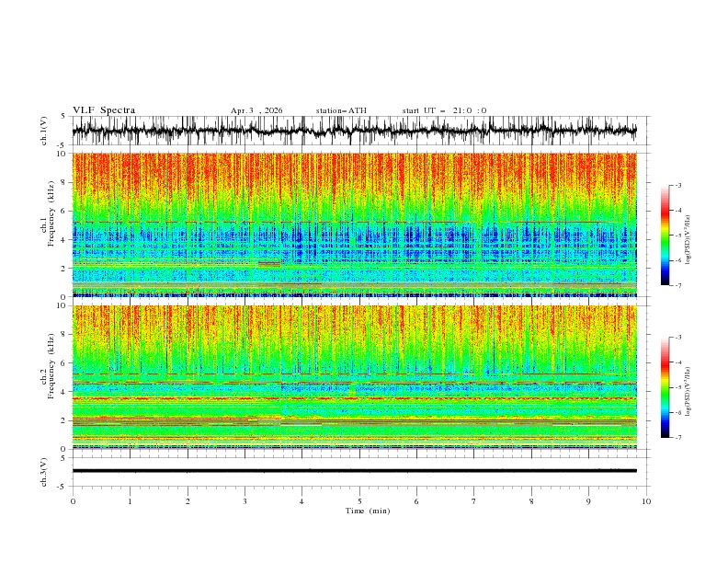Click time axis tick label "8"
The height and width of the screenshot is (563, 728).
[531, 501]
